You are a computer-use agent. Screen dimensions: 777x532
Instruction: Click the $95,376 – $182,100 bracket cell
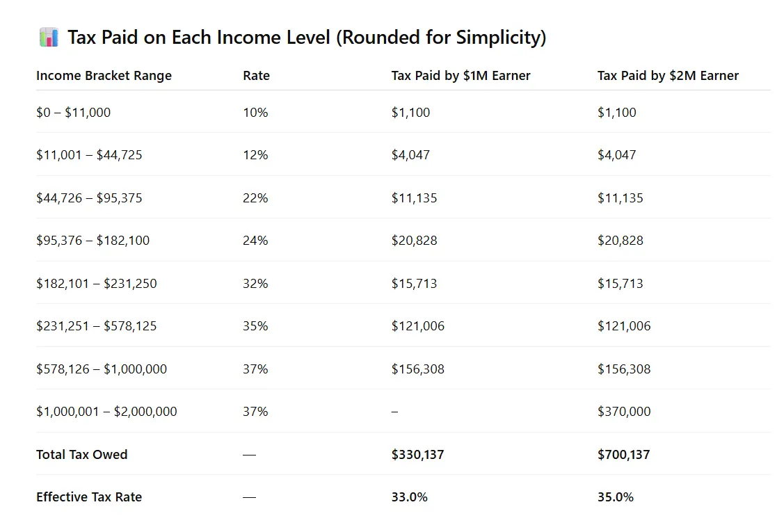click(x=93, y=241)
